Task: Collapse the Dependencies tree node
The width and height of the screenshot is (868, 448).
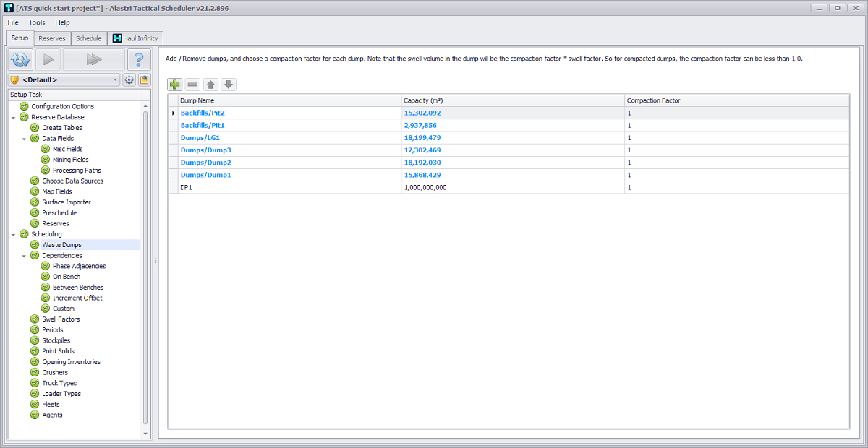Action: [x=24, y=256]
